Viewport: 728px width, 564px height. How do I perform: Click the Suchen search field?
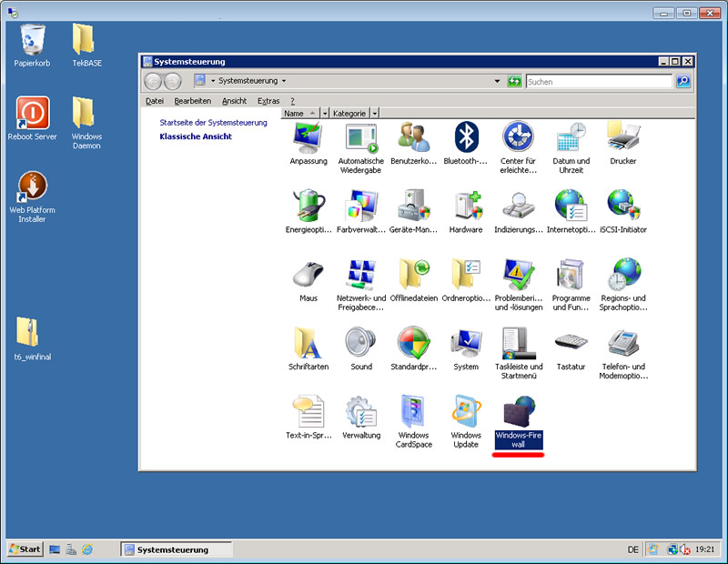click(599, 82)
